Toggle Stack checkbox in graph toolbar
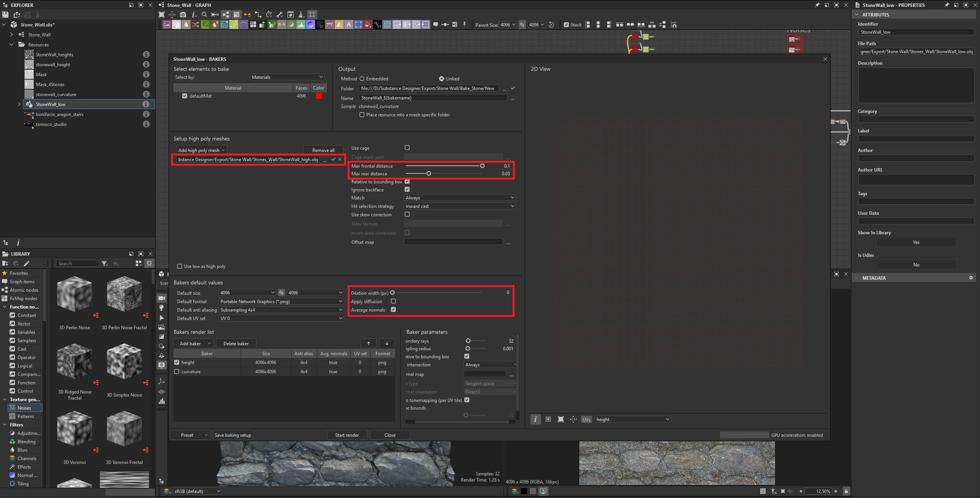Image resolution: width=980 pixels, height=498 pixels. coord(566,24)
